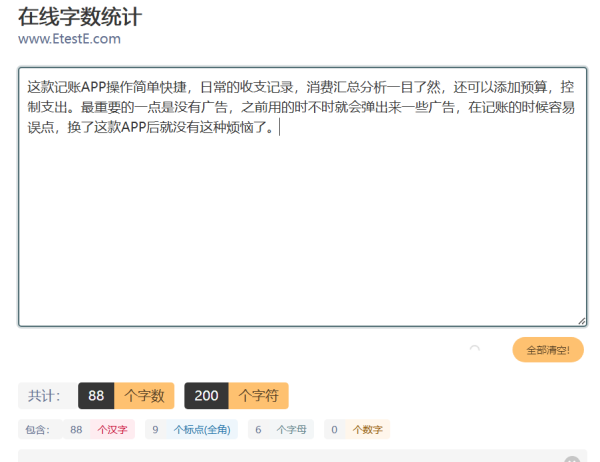600x462 pixels.
Task: Click the 88 word count badge
Action: [x=96, y=395]
